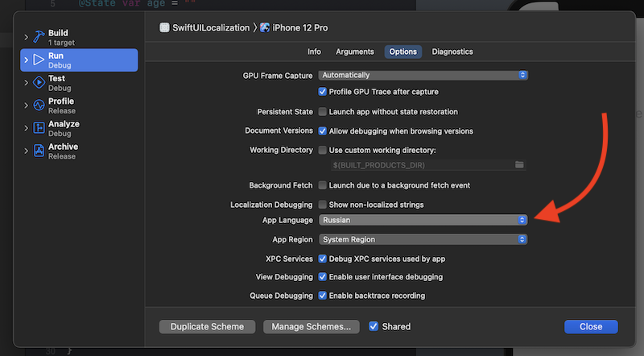Click the Test diamond play icon

pos(39,83)
